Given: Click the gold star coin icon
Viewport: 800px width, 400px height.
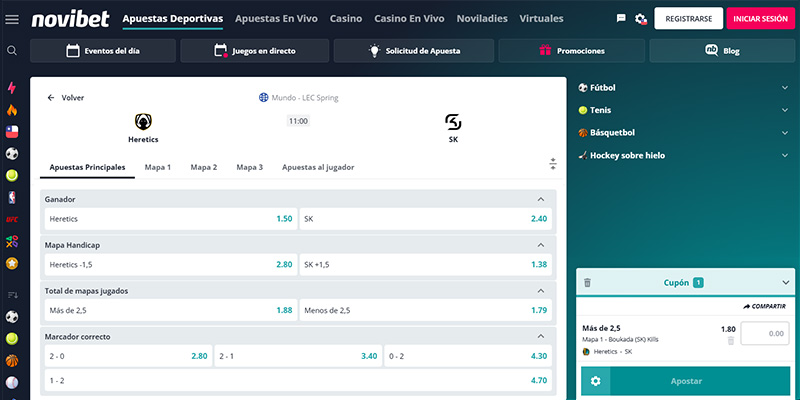Looking at the screenshot, I should pyautogui.click(x=12, y=263).
